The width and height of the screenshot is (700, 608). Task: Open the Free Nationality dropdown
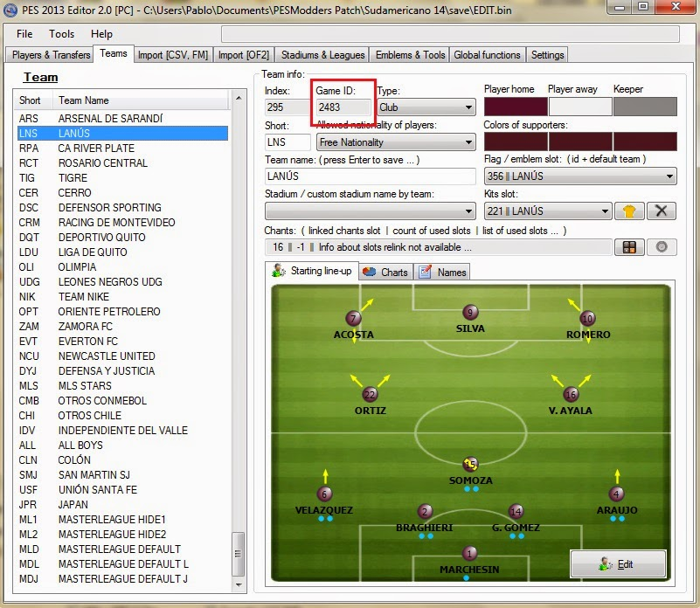point(397,142)
